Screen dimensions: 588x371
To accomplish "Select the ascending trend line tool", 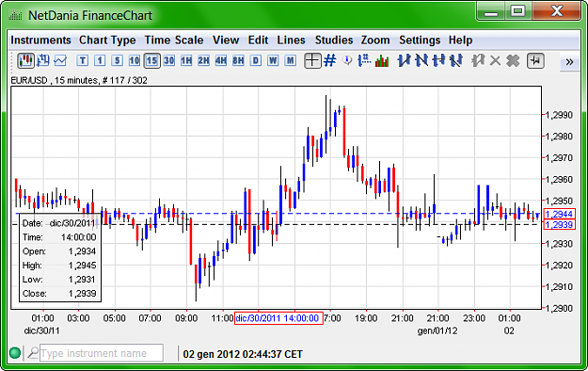I will pyautogui.click(x=404, y=60).
